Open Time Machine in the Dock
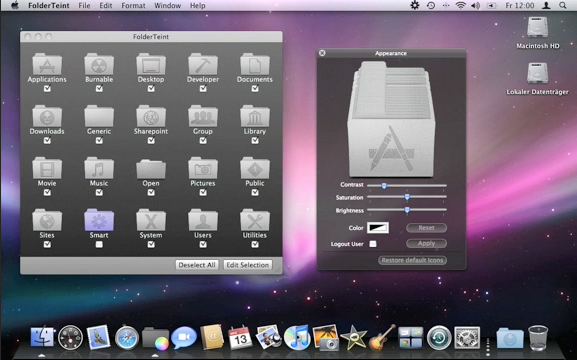Screen dimensions: 577x360 (439, 337)
